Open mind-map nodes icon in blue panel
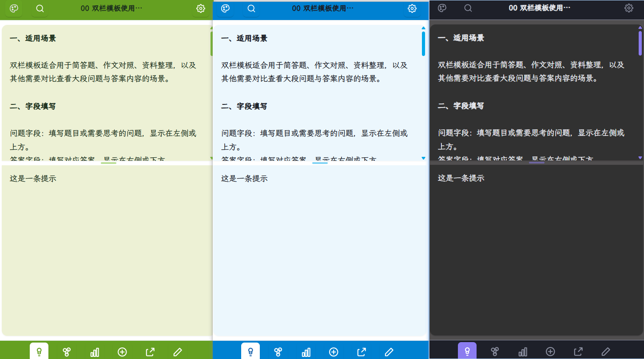Viewport: 644px width, 359px height. (278, 352)
